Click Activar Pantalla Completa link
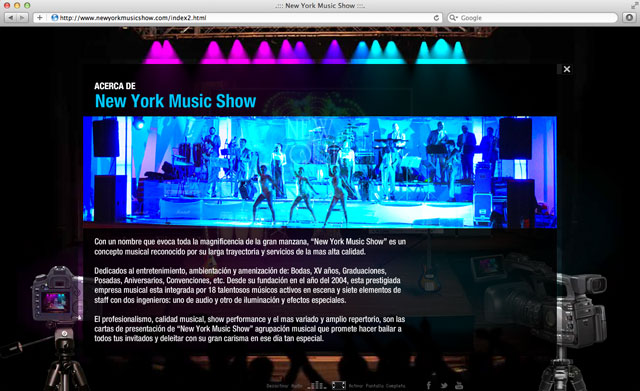This screenshot has height=391, width=640. click(x=377, y=386)
